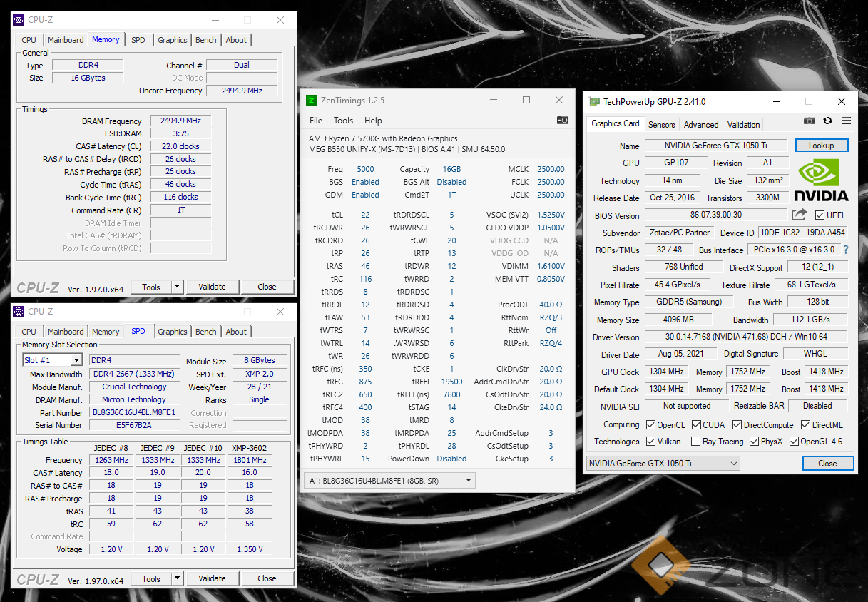
Task: Click the GPU-Z refresh icon
Action: click(827, 121)
